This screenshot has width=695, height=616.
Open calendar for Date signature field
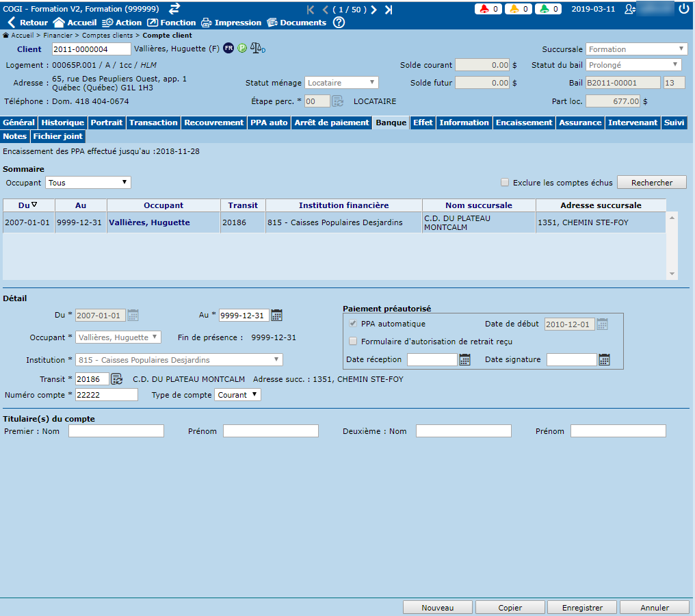pos(604,360)
